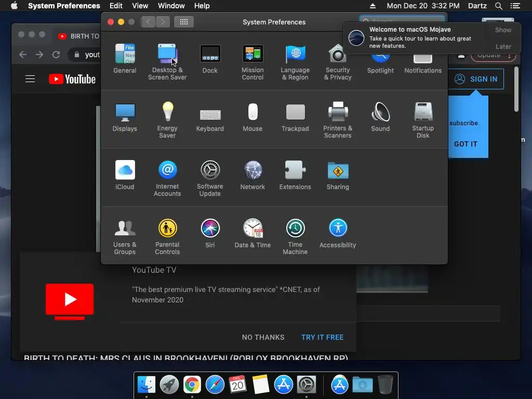Click Chrome's forward navigation arrow
This screenshot has height=399, width=532.
pos(39,55)
